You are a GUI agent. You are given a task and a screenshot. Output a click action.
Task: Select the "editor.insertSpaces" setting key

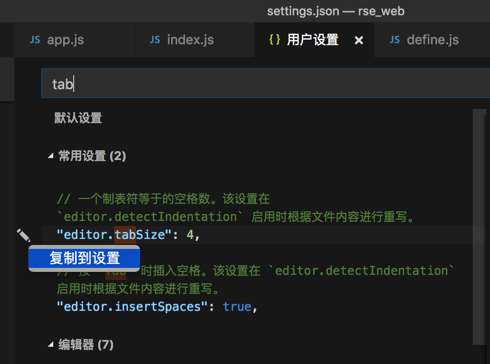point(132,307)
